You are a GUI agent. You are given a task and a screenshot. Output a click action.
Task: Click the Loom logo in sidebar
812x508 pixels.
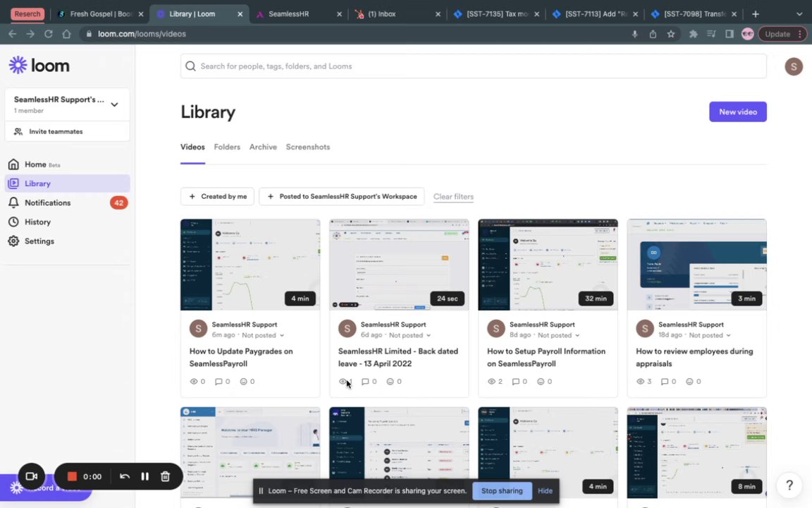pyautogui.click(x=39, y=66)
